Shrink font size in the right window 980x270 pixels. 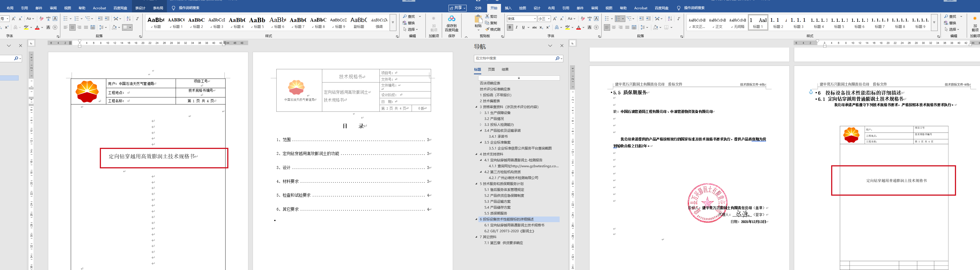(562, 19)
